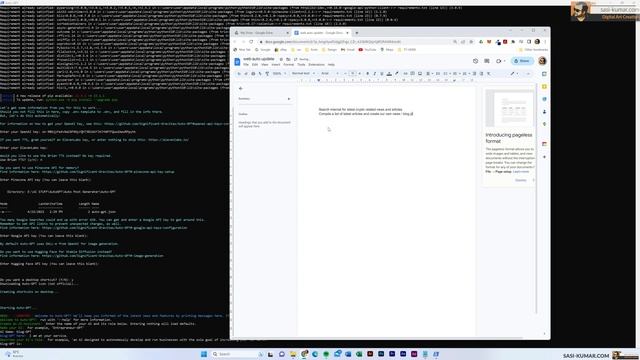Image resolution: width=640 pixels, height=360 pixels.
Task: Open the text alignment dropdown
Action: (429, 73)
